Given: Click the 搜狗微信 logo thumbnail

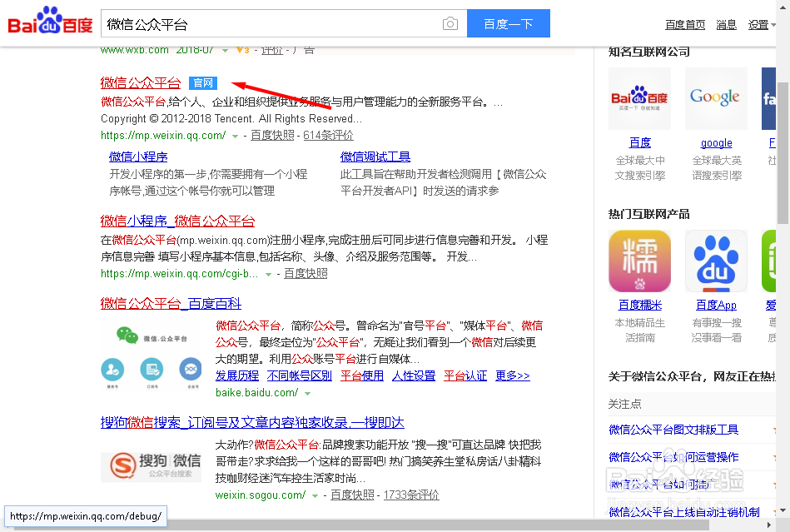Looking at the screenshot, I should (x=152, y=466).
